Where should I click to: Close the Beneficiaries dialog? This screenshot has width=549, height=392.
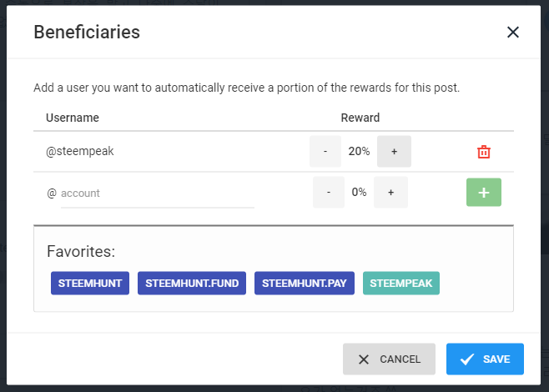[x=513, y=33]
